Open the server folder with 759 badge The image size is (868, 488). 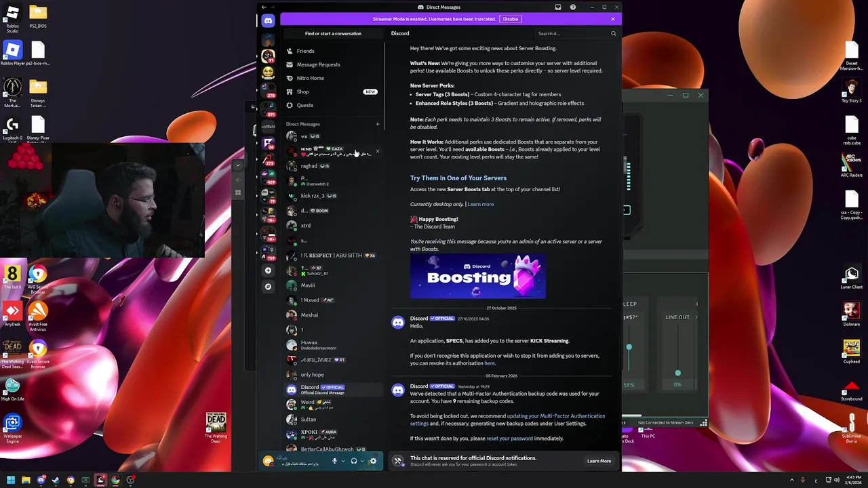tap(269, 252)
